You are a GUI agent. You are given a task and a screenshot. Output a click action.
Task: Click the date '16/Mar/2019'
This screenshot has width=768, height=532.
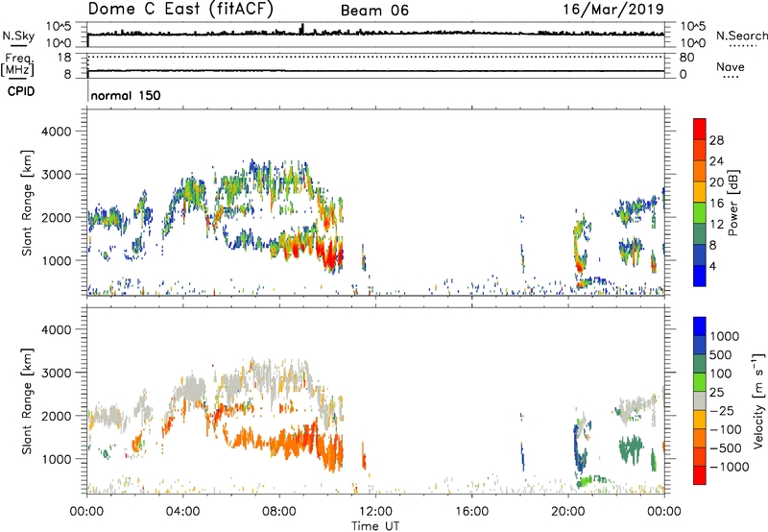pos(613,9)
